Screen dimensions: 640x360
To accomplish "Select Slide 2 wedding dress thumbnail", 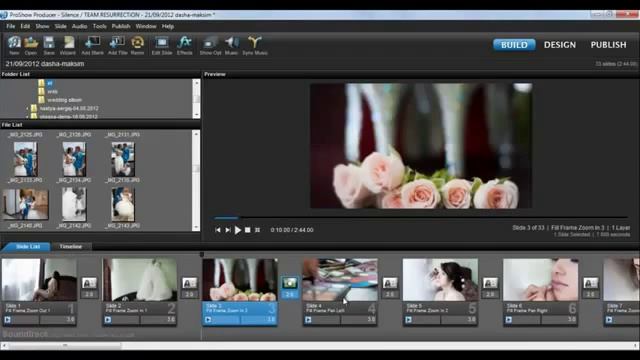I will 140,280.
